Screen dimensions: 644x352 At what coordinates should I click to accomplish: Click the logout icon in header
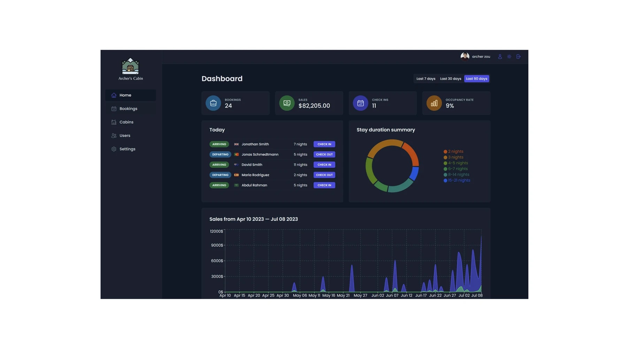[519, 56]
